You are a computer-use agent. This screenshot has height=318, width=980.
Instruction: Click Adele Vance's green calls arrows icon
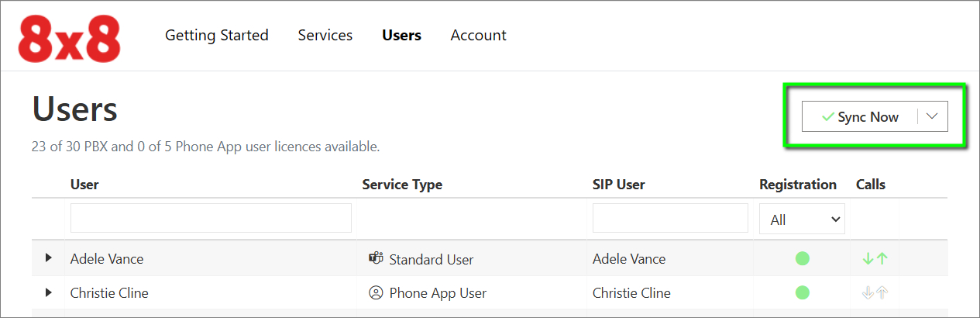[875, 259]
